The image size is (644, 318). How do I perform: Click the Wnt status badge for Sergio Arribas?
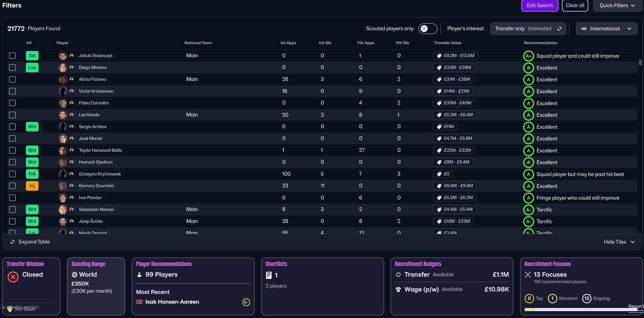[32, 127]
